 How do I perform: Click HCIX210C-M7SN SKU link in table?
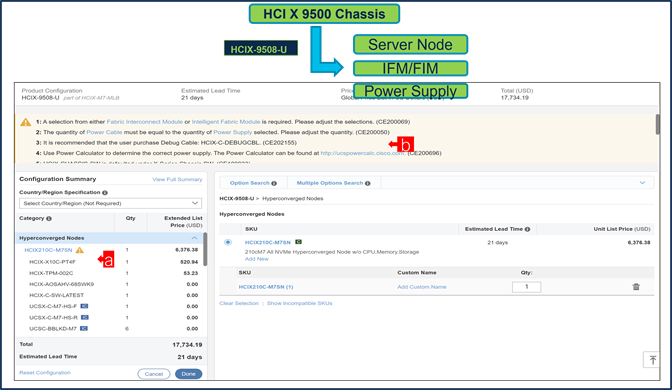[268, 243]
